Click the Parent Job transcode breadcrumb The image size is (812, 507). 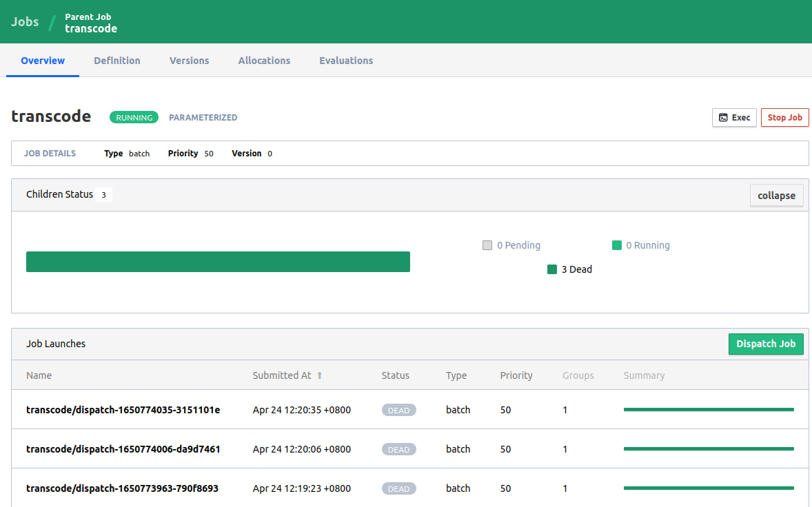pyautogui.click(x=90, y=23)
